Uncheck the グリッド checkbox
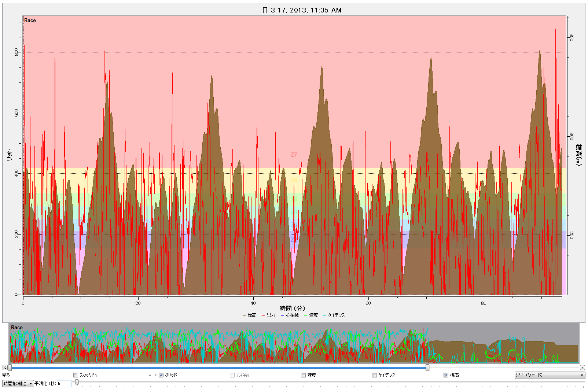Screen dimensions: 588x391 (x=161, y=375)
